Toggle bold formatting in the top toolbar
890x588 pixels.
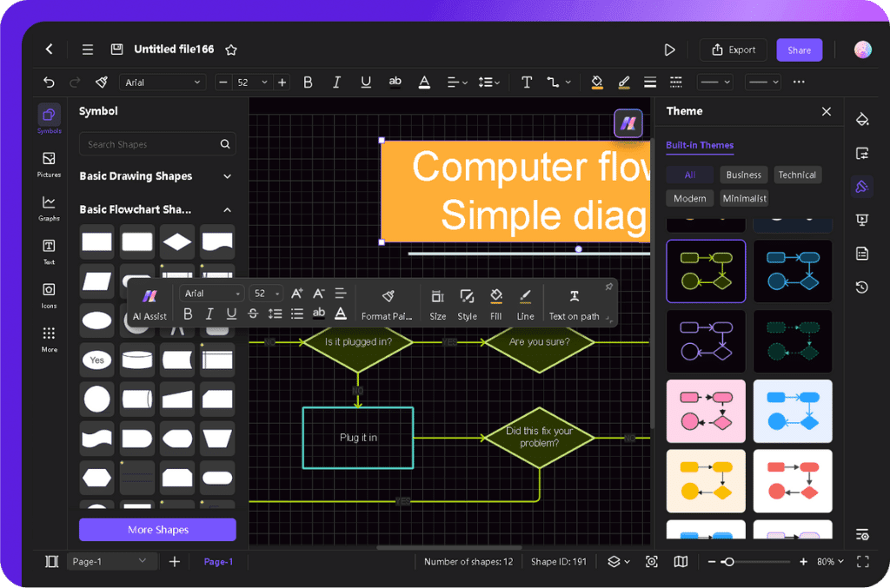pos(308,82)
